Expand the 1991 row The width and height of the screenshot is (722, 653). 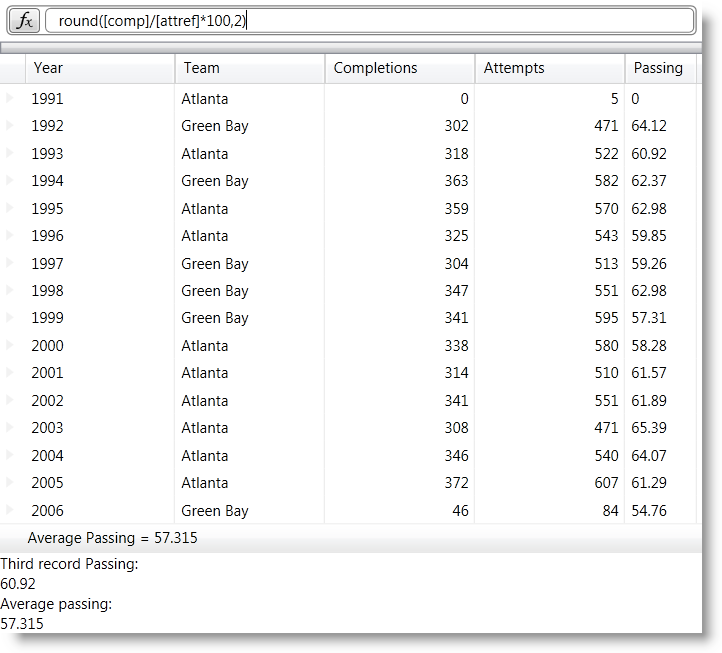(x=11, y=99)
